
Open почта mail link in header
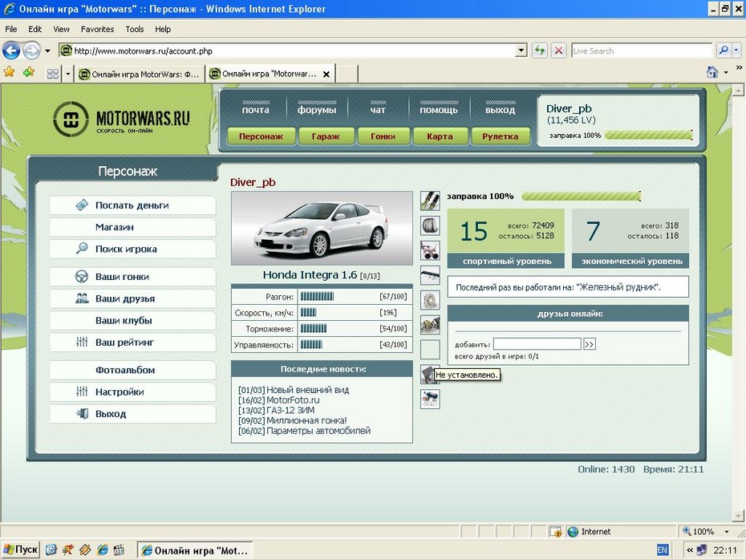click(256, 109)
